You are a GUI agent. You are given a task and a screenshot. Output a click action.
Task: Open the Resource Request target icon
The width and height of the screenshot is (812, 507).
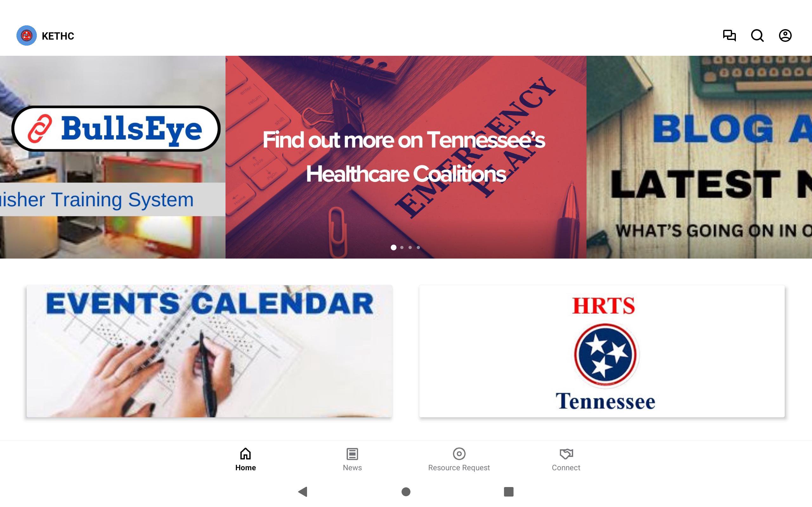pyautogui.click(x=459, y=454)
